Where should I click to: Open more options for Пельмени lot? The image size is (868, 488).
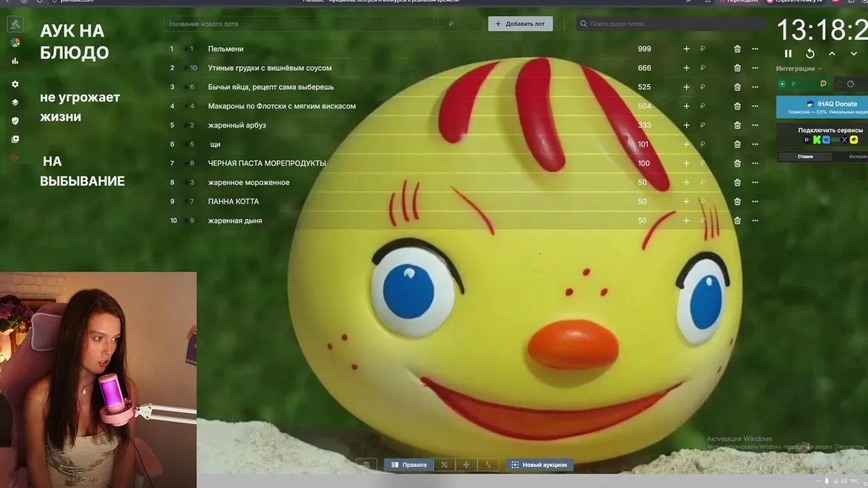(755, 49)
